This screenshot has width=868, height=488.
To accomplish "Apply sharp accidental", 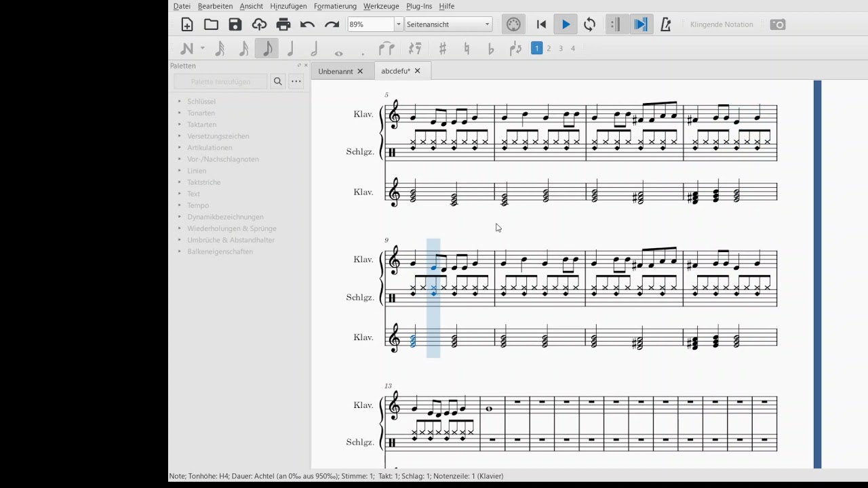I will pos(443,49).
